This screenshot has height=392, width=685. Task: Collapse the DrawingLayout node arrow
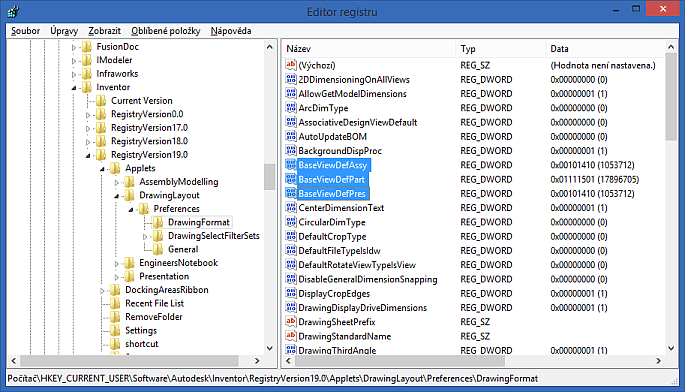(x=116, y=196)
